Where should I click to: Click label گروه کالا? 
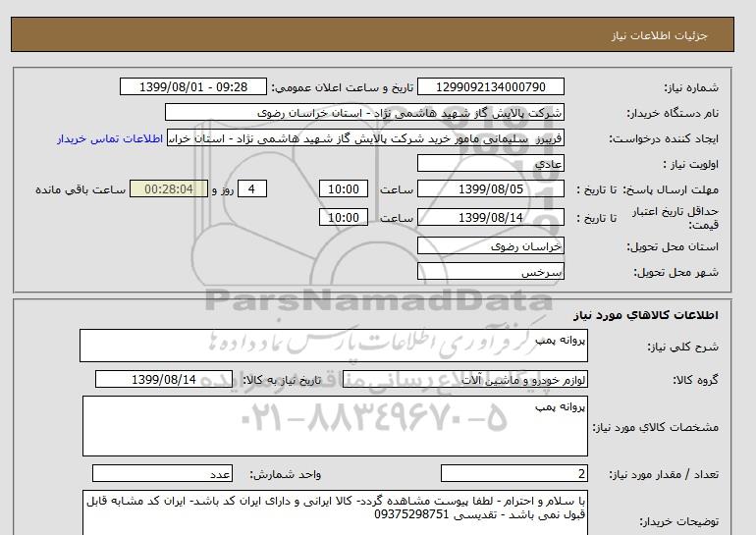pyautogui.click(x=696, y=380)
